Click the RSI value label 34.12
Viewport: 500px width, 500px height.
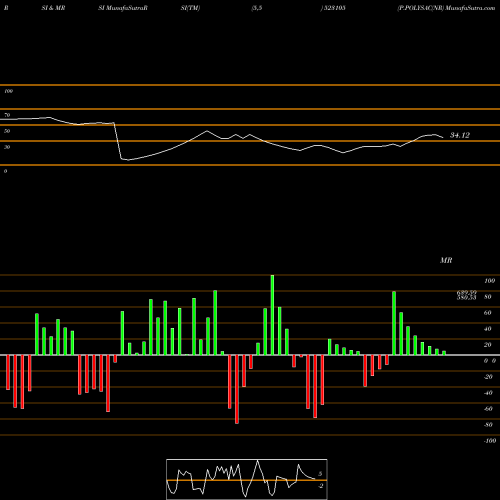pyautogui.click(x=460, y=135)
